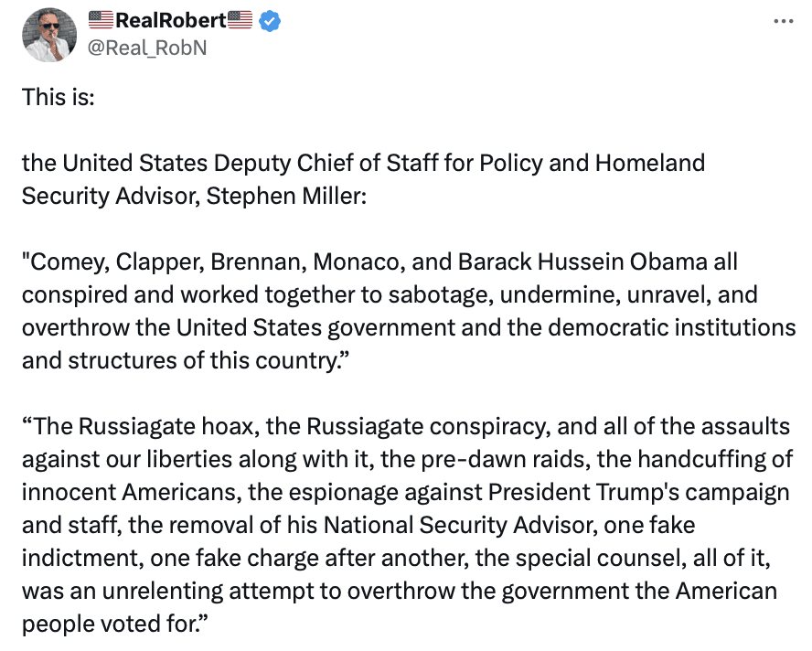
Task: Open the RealRobert display name link
Action: [x=170, y=21]
